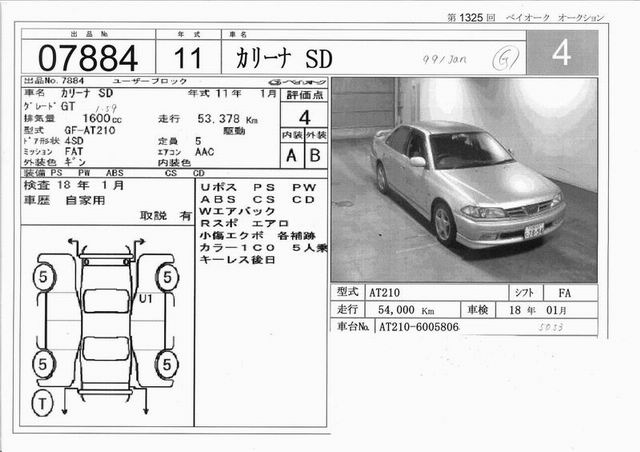The height and width of the screenshot is (452, 640).
Task: Click the 取説 有 note
Action: point(166,216)
